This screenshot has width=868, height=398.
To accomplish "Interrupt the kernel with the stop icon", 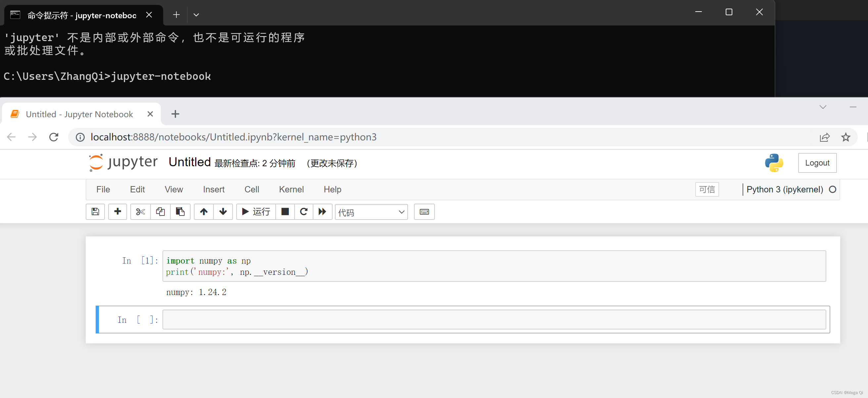I will pyautogui.click(x=285, y=212).
